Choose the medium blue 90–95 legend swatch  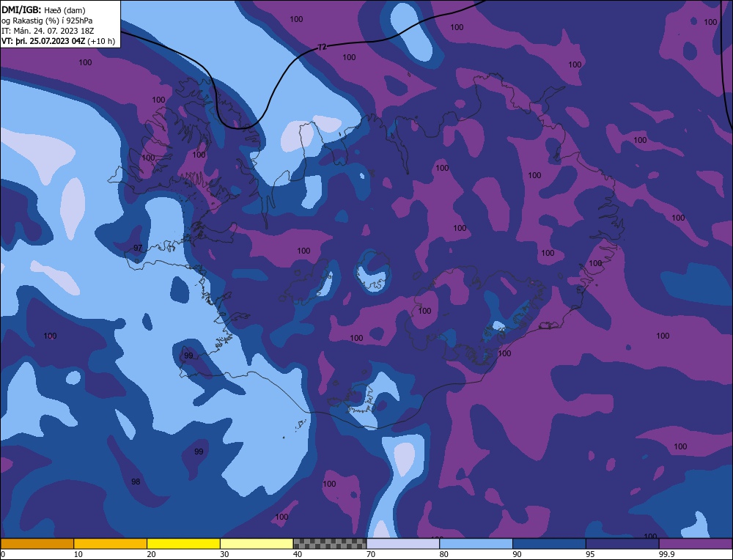coord(549,543)
